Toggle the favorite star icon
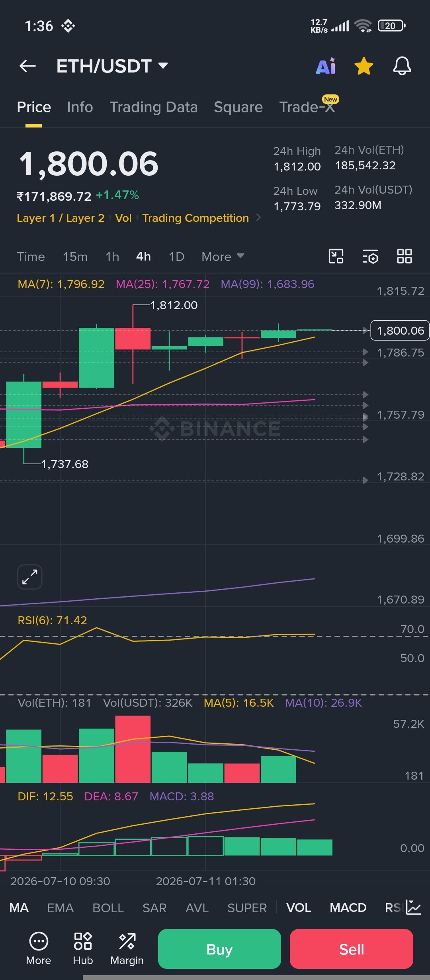Image resolution: width=430 pixels, height=980 pixels. tap(364, 66)
